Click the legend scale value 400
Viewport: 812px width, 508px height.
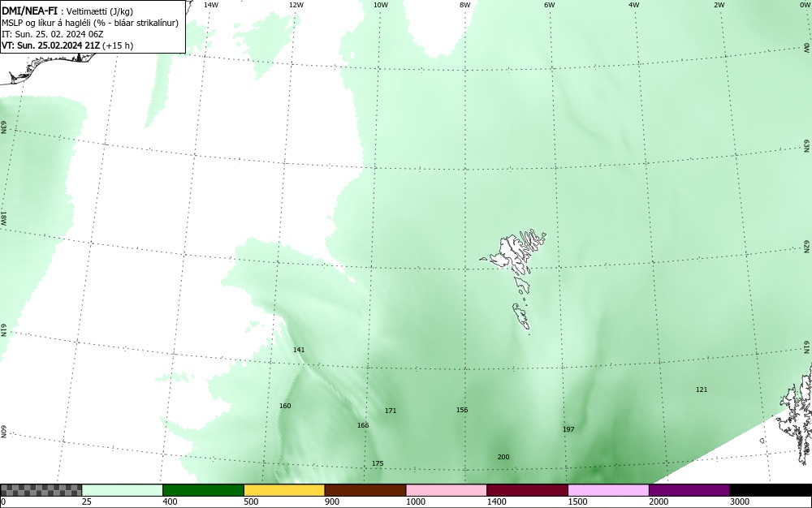click(170, 502)
